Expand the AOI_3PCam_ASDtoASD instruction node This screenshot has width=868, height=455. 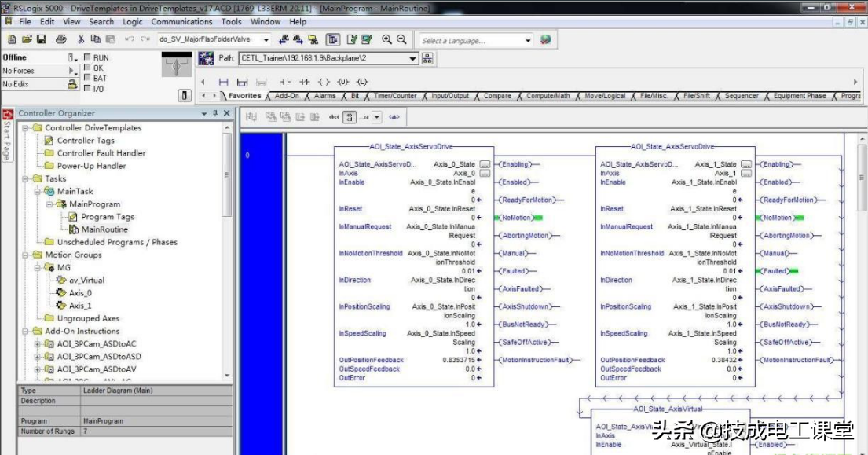tap(38, 357)
